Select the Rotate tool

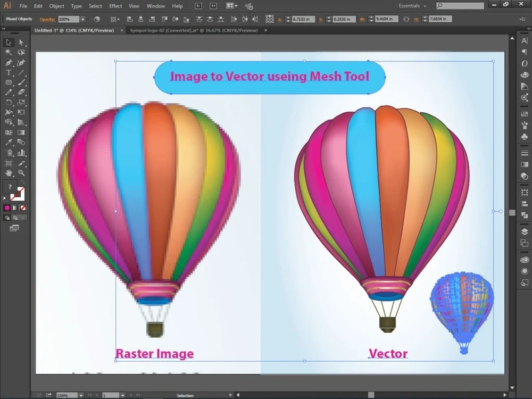coord(9,103)
